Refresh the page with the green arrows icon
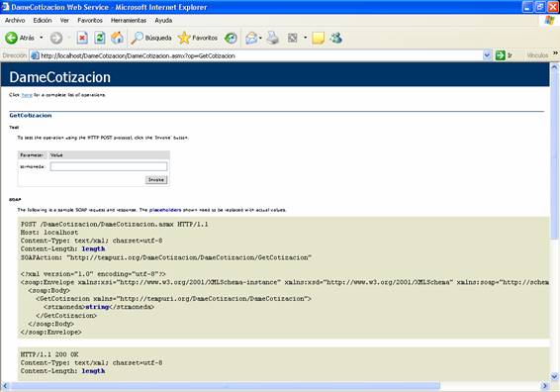The image size is (560, 392). pos(100,38)
